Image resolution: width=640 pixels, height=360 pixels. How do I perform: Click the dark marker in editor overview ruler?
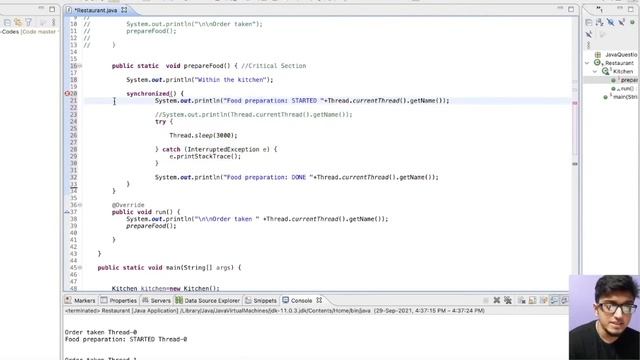575,164
